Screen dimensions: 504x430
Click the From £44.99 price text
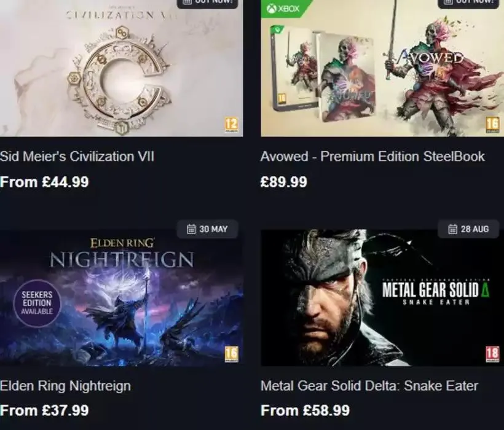44,182
